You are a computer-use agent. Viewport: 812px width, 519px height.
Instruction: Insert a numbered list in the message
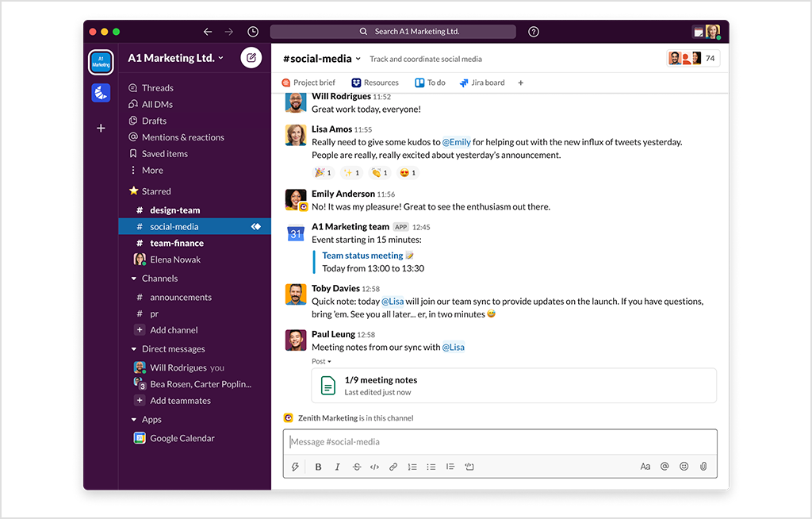[x=412, y=467]
